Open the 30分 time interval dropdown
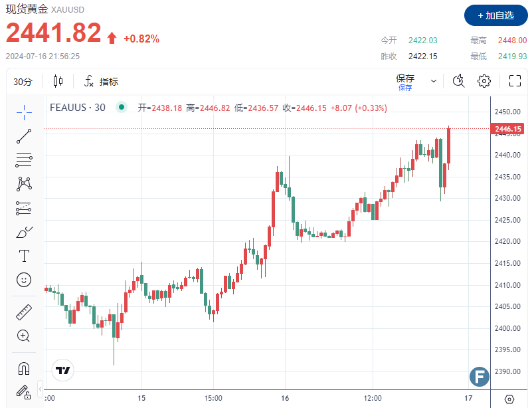Image resolution: width=532 pixels, height=408 pixels. pos(23,82)
